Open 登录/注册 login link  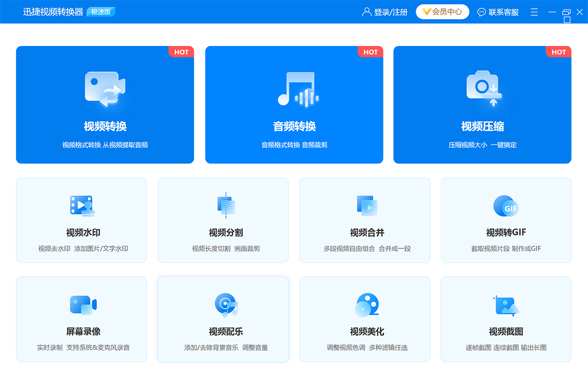click(x=391, y=12)
